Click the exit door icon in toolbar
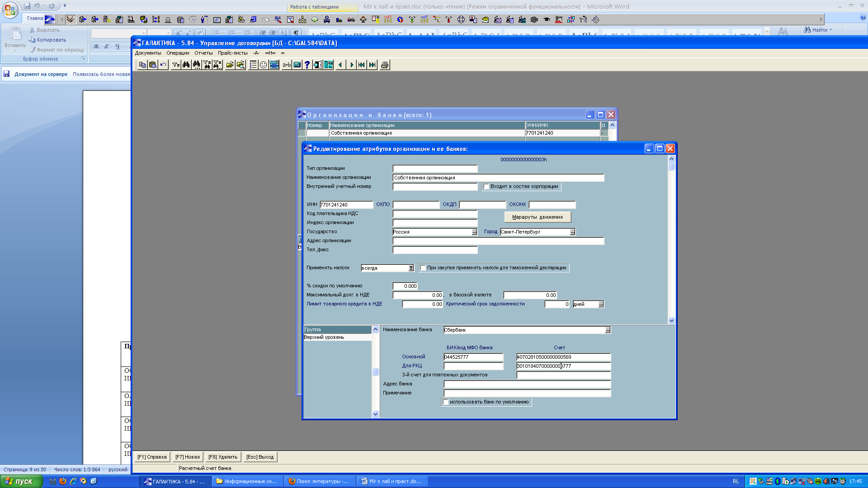This screenshot has width=868, height=488. click(x=317, y=65)
